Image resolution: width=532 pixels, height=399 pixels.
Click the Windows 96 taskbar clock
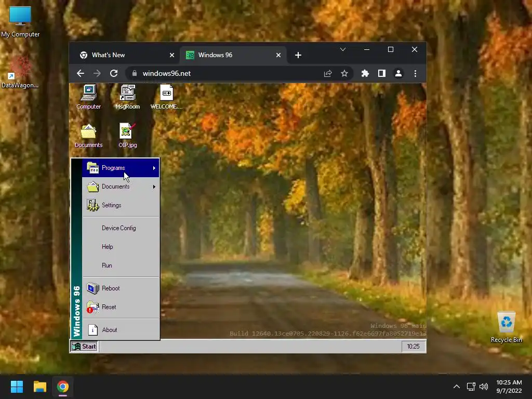413,347
